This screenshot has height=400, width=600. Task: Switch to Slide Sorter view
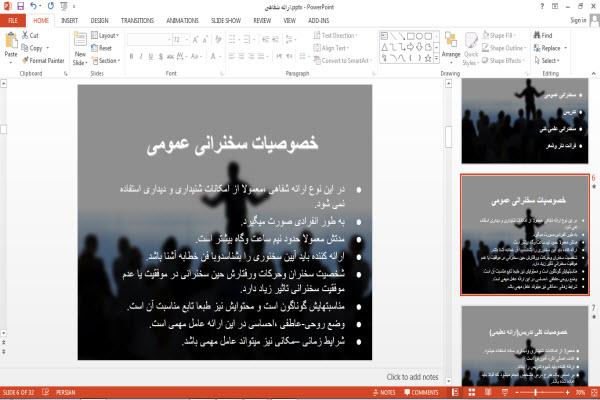click(x=471, y=392)
